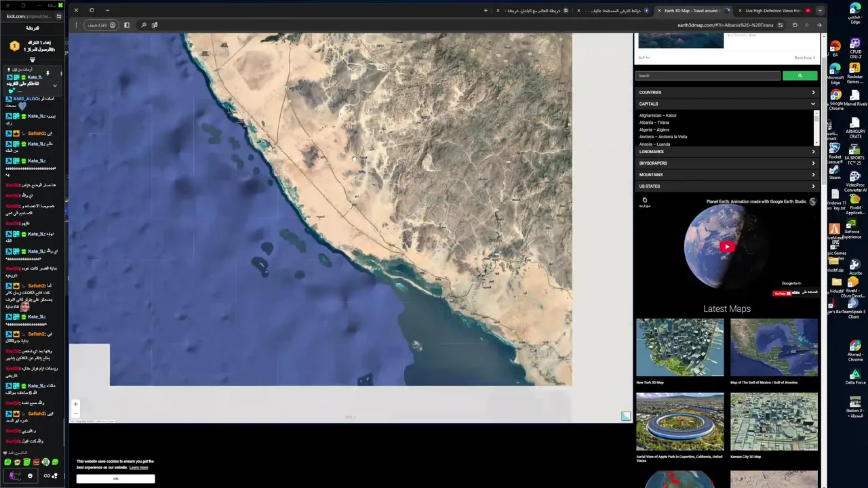Image resolution: width=868 pixels, height=488 pixels.
Task: Collapse the pinned message chevron in Kick chat
Action: pyautogui.click(x=55, y=85)
